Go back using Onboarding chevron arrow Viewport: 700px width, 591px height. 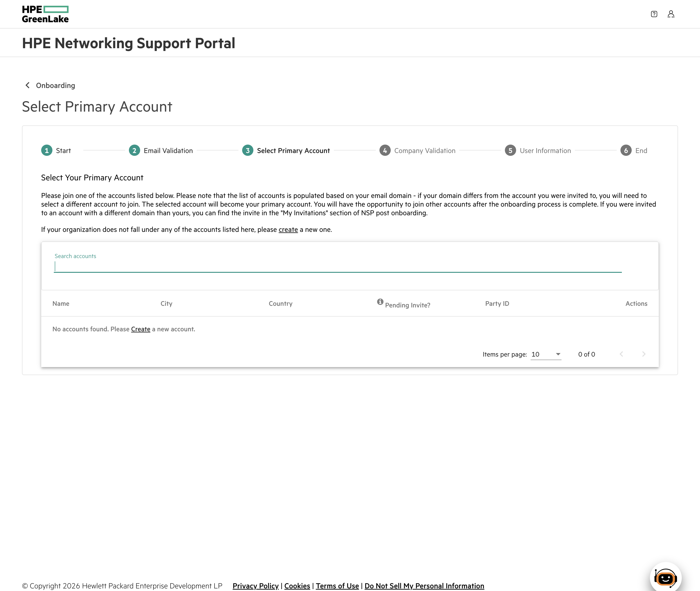[x=27, y=85]
